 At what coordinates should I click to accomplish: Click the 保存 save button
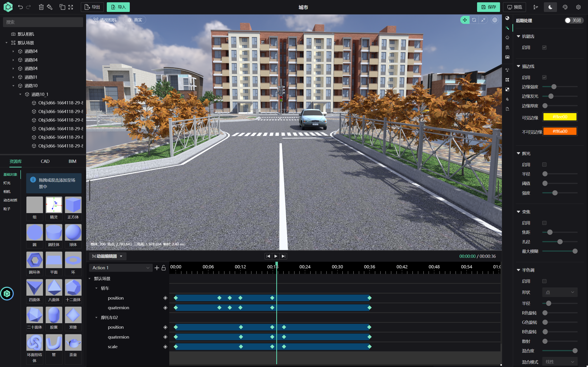tap(488, 7)
